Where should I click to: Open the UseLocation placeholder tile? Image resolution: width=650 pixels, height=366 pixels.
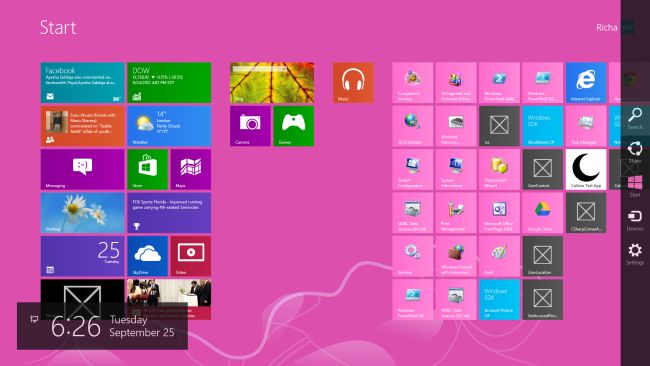543,256
